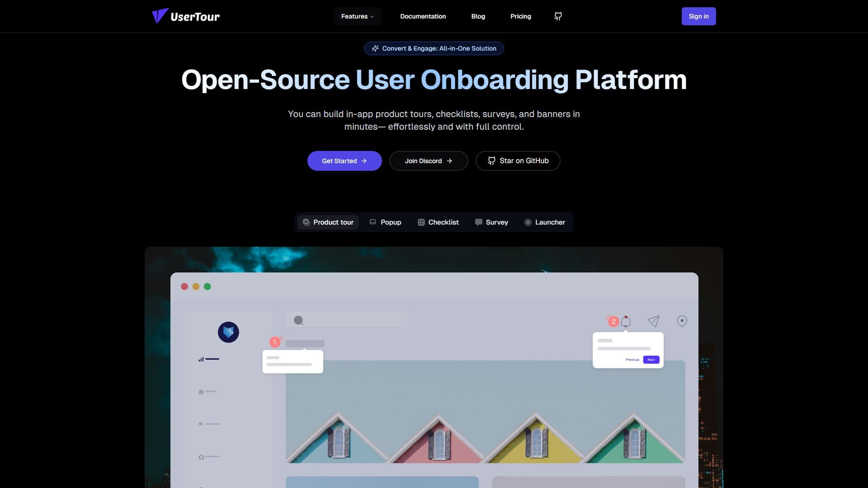
Task: Click the Sign in button
Action: pyautogui.click(x=698, y=16)
